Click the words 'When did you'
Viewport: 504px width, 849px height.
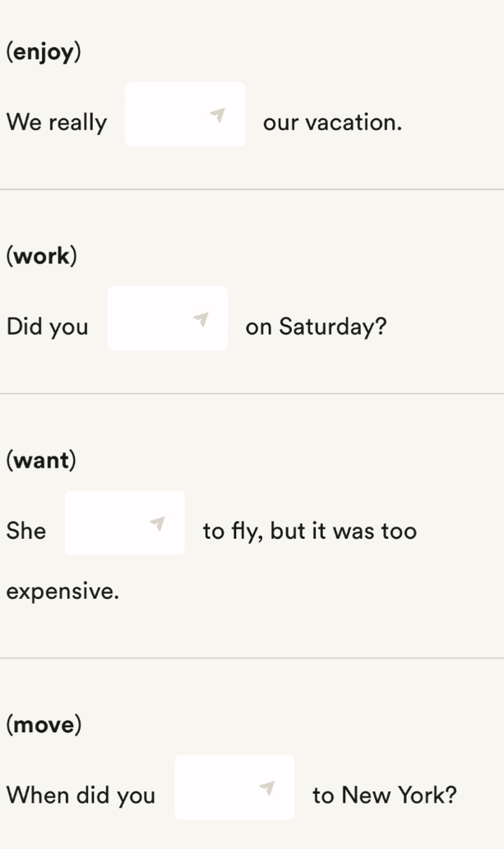click(81, 796)
